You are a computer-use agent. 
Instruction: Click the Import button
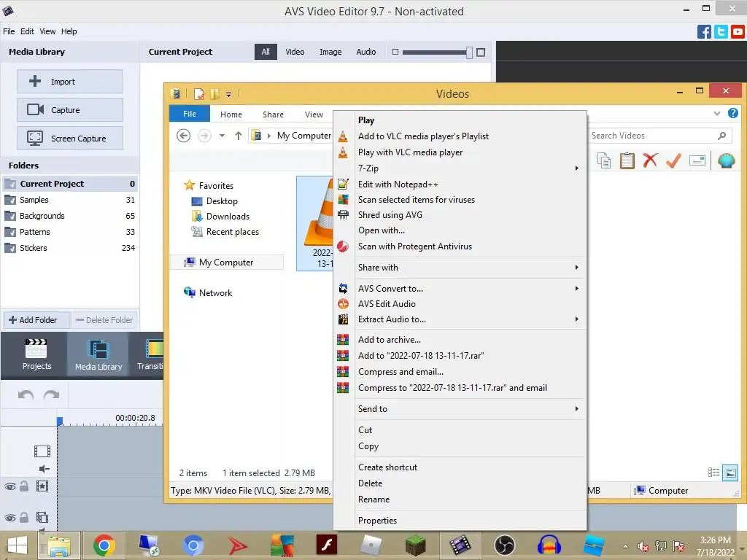(70, 82)
